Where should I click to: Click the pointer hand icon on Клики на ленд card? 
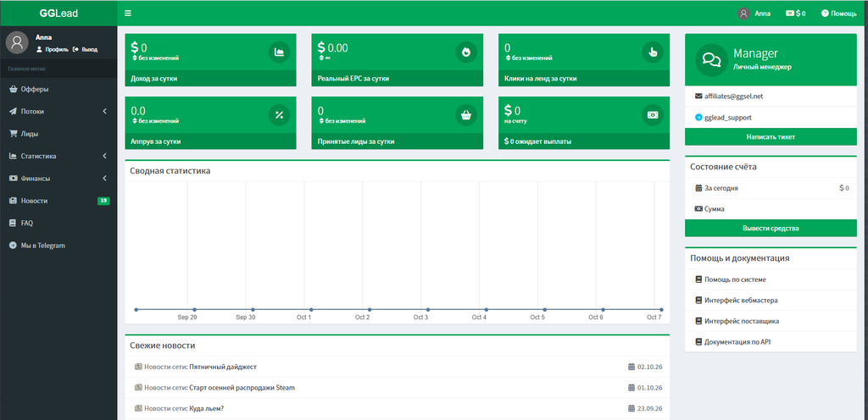click(x=653, y=52)
